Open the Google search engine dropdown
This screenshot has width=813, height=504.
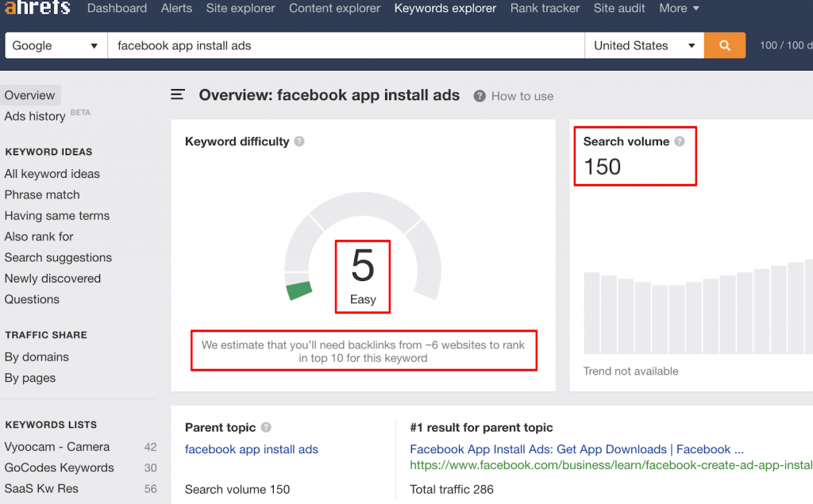click(x=56, y=45)
